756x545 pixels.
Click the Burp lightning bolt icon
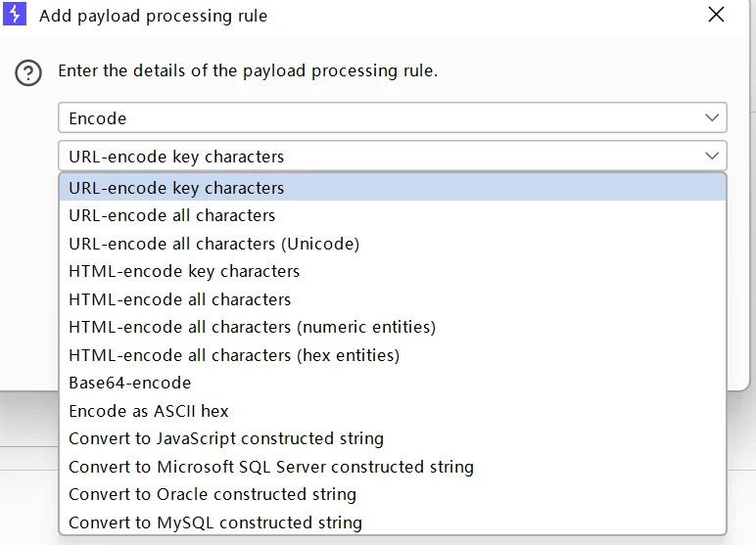15,16
